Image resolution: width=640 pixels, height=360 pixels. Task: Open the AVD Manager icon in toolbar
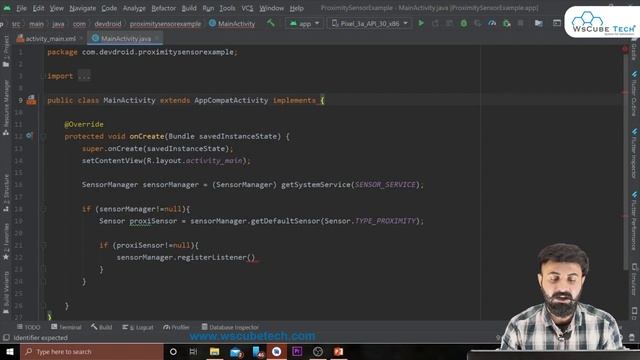[x=557, y=23]
